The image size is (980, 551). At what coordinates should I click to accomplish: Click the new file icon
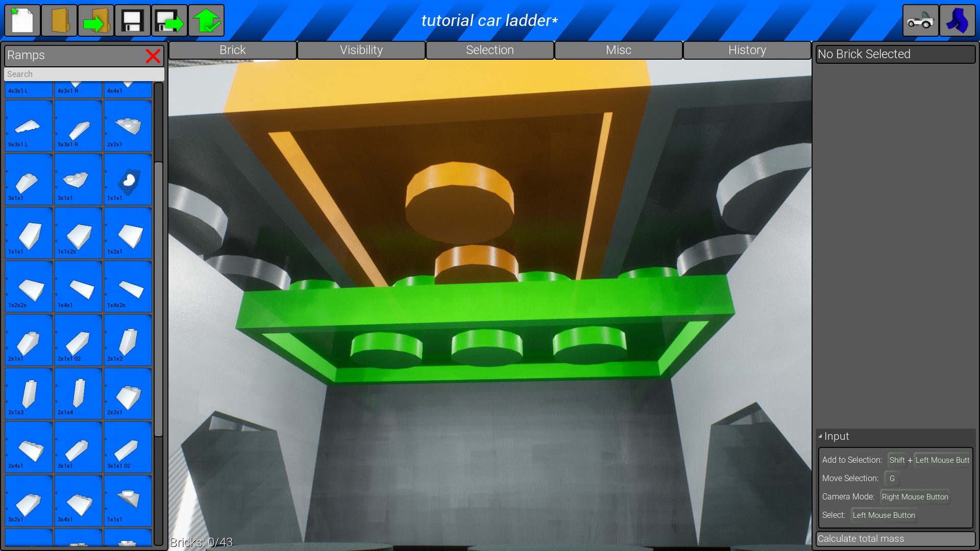22,21
